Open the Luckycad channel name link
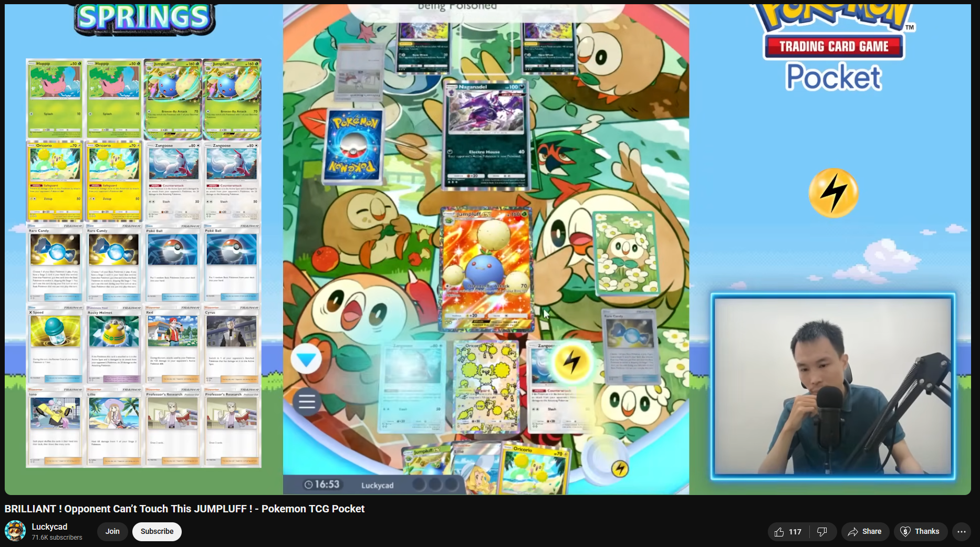The height and width of the screenshot is (547, 980). (x=49, y=527)
